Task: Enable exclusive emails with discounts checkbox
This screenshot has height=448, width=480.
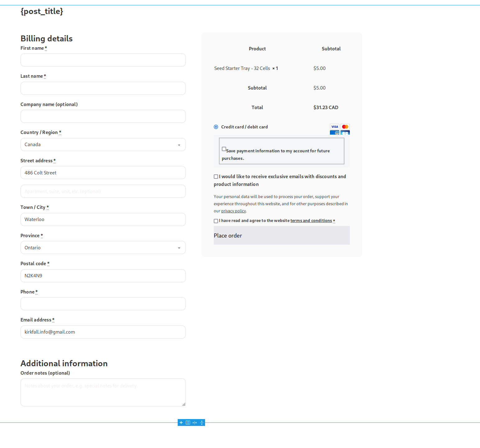Action: coord(216,177)
